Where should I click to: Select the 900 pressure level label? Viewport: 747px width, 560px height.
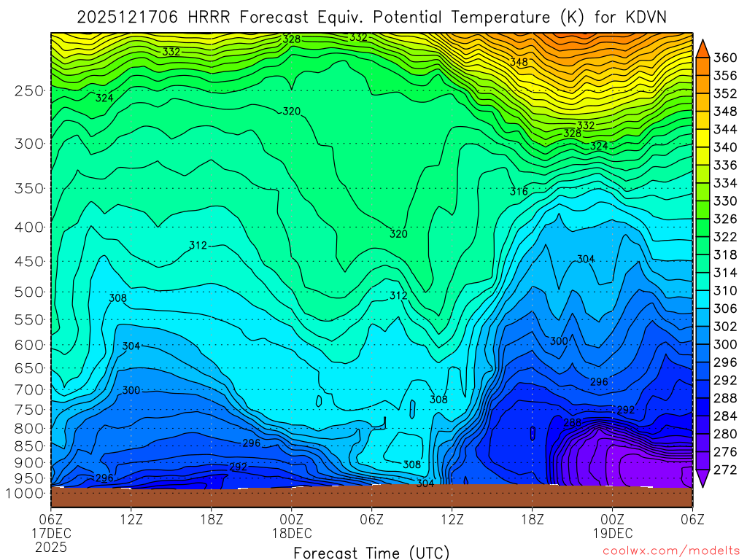coord(29,463)
